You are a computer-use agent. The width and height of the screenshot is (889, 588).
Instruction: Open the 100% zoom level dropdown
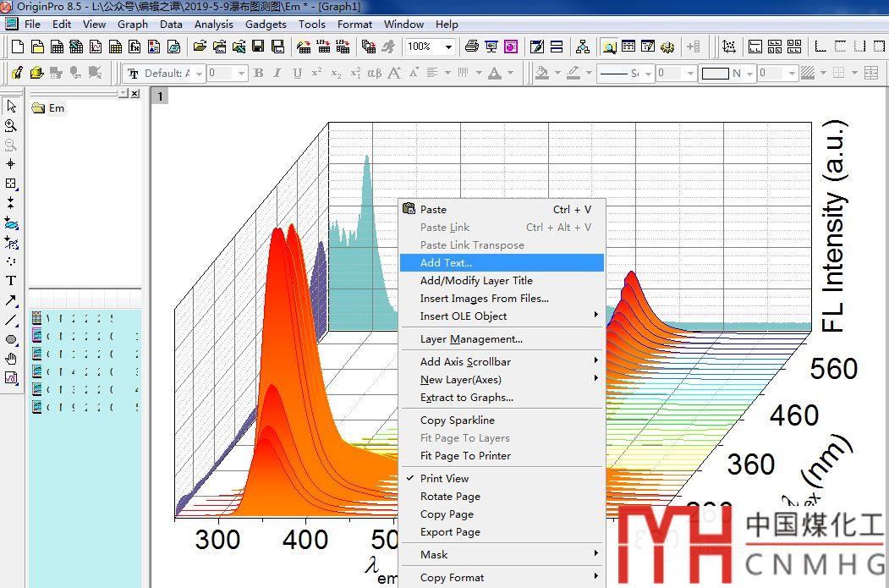(448, 47)
